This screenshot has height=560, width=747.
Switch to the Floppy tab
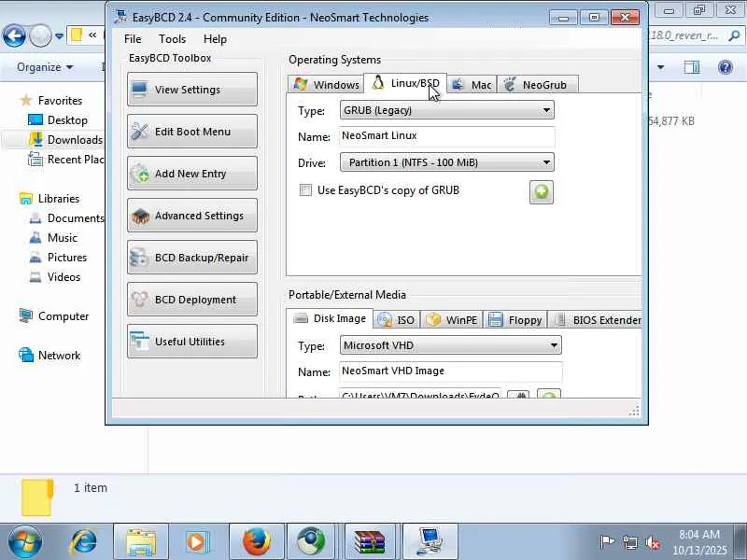[x=515, y=320]
